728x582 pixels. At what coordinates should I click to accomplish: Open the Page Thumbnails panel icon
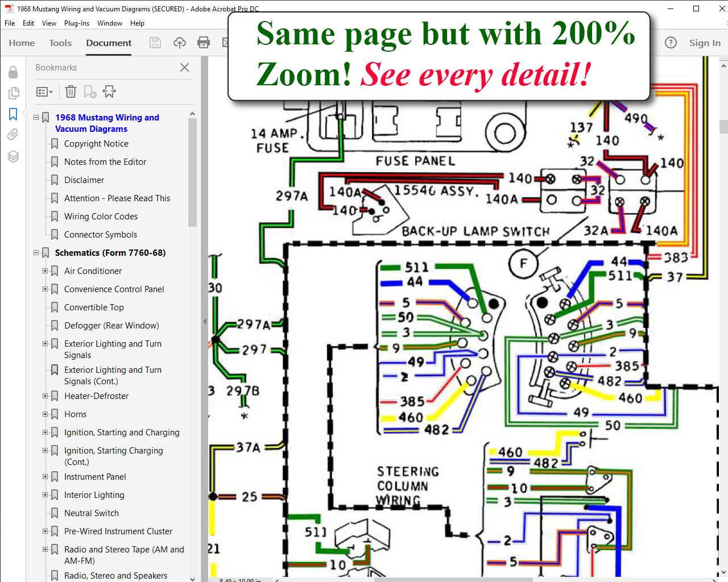(13, 92)
